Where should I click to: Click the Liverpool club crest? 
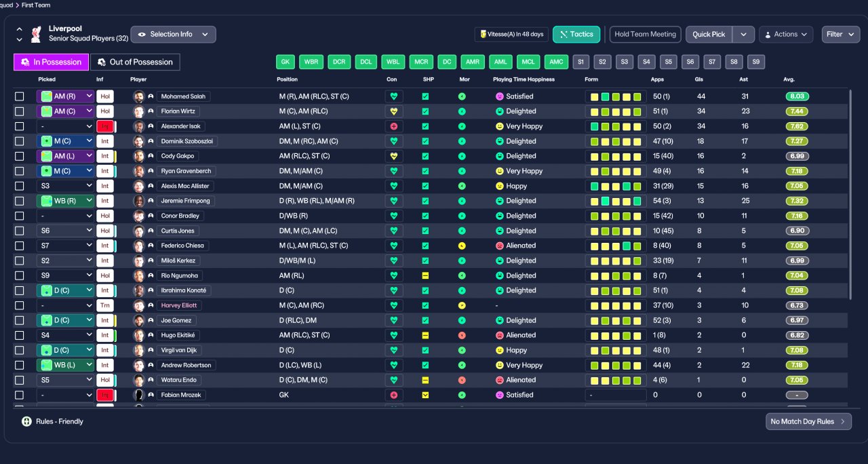37,33
